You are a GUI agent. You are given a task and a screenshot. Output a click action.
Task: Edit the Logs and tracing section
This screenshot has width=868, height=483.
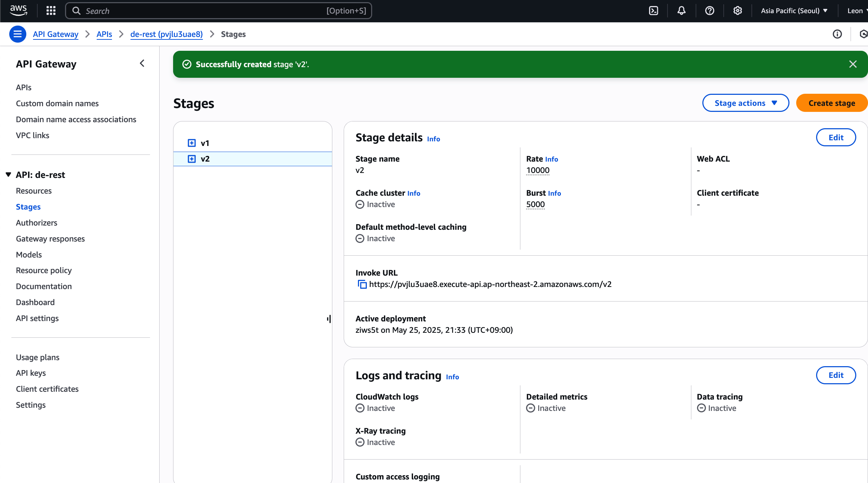point(836,375)
